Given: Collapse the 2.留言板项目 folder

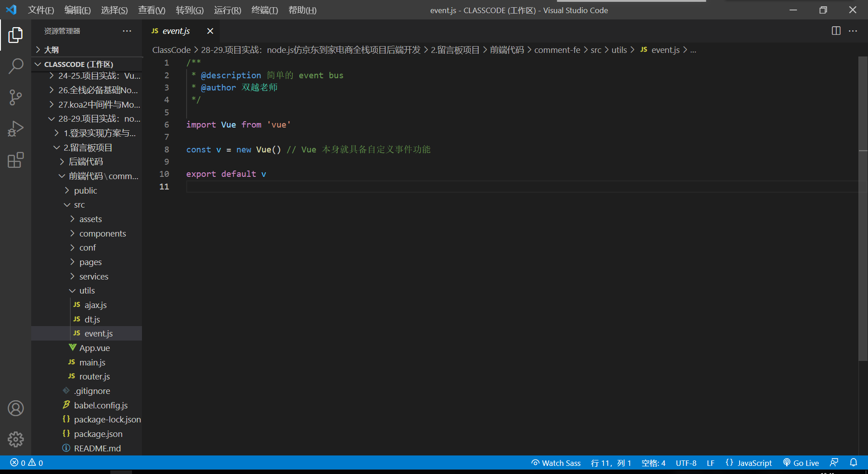Looking at the screenshot, I should click(88, 147).
